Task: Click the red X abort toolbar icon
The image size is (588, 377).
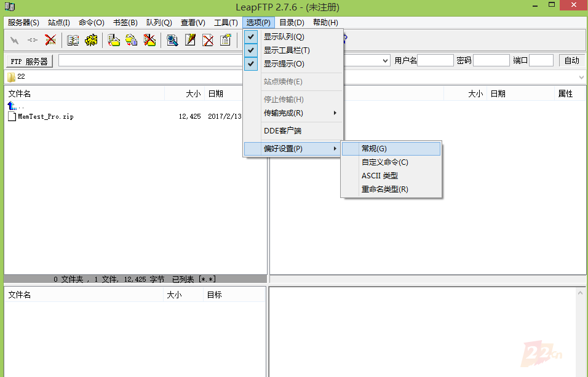Action: pyautogui.click(x=50, y=40)
